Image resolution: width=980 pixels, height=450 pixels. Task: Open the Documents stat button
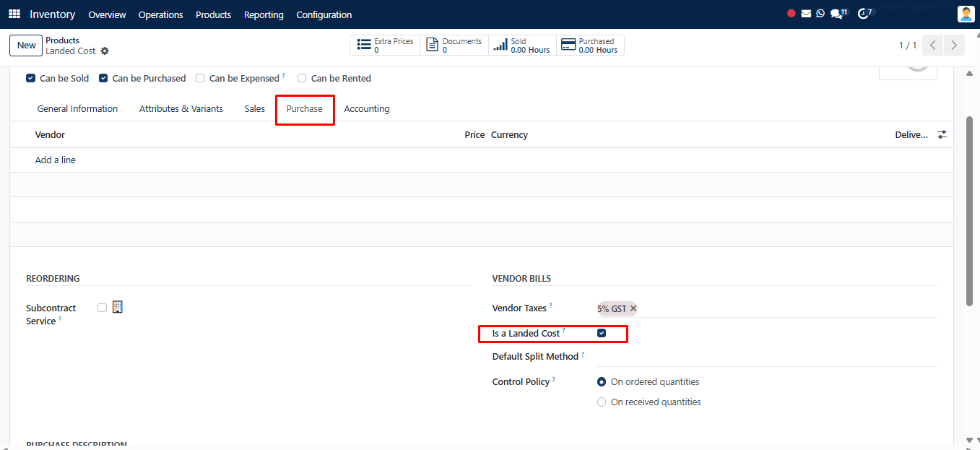click(x=454, y=46)
